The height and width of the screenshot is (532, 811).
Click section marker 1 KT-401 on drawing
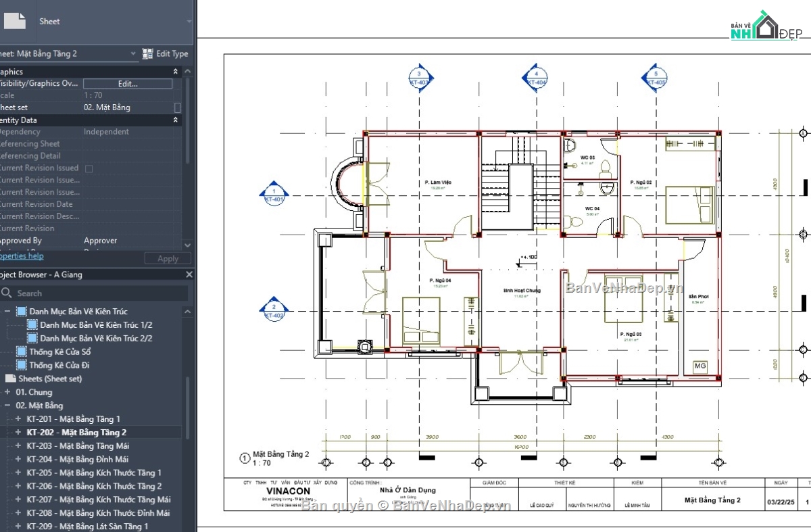(x=273, y=195)
